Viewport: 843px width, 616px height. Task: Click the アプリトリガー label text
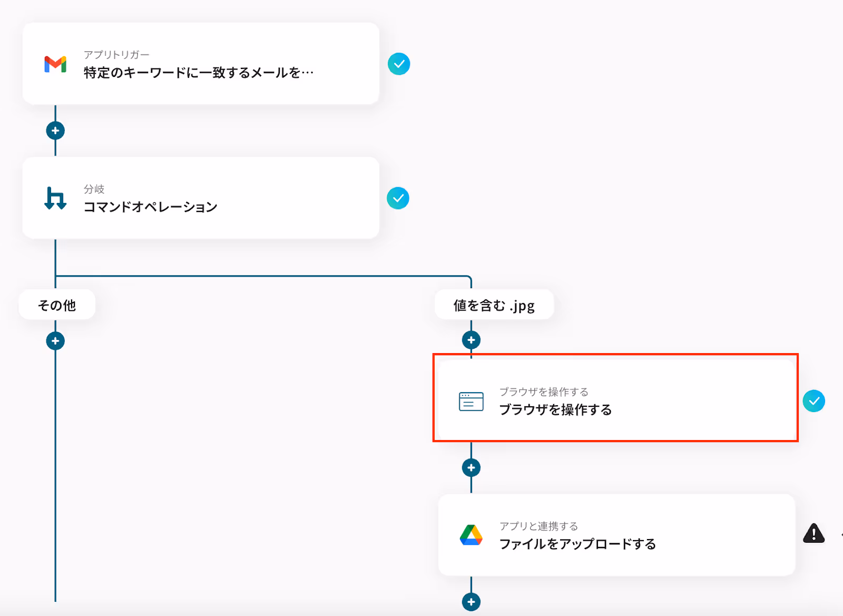point(116,55)
